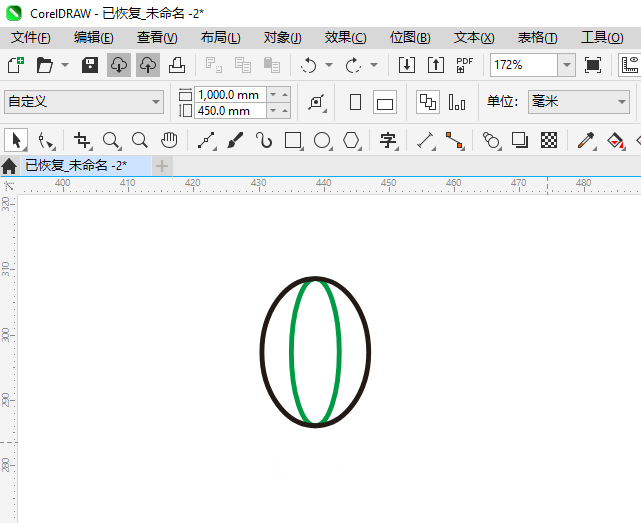Open the zoom level dropdown
This screenshot has width=641, height=523.
[x=566, y=65]
